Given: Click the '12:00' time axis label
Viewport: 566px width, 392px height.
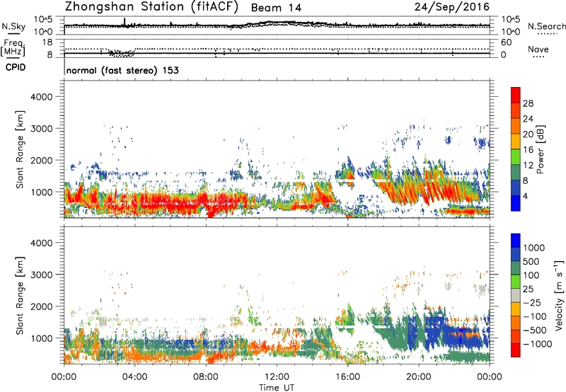Looking at the screenshot, I should coord(277,377).
